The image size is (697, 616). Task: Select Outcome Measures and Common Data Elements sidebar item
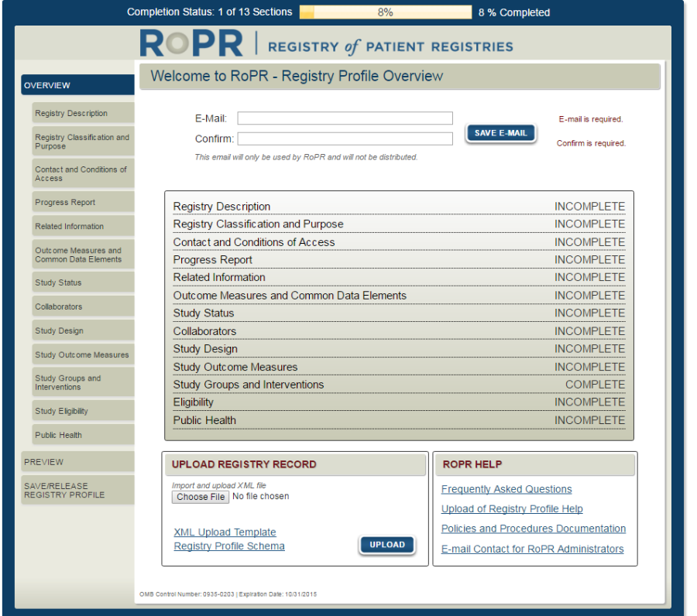[83, 255]
